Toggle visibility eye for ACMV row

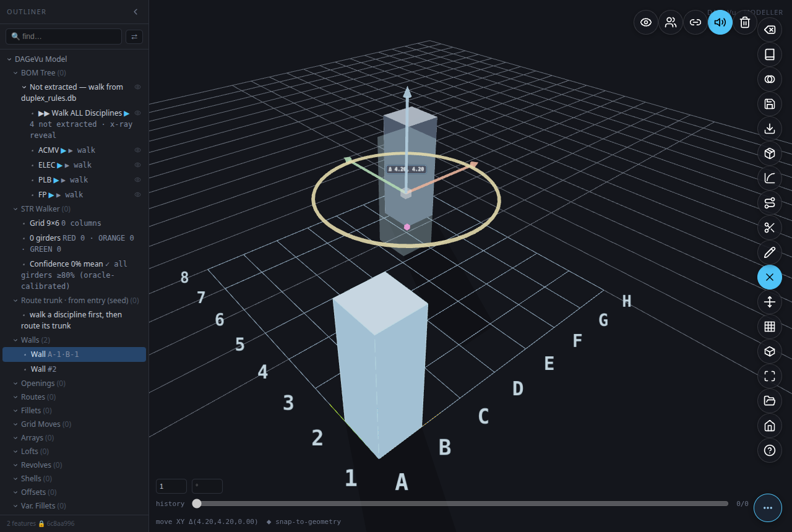pyautogui.click(x=138, y=150)
